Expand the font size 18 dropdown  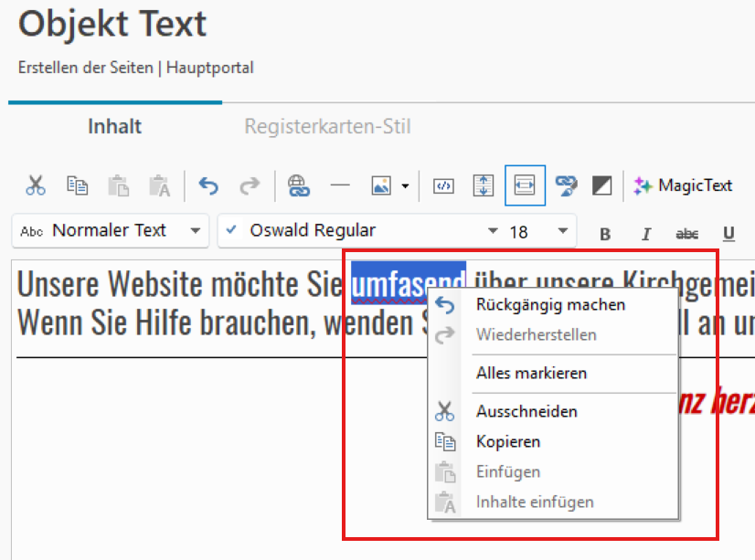pos(562,231)
